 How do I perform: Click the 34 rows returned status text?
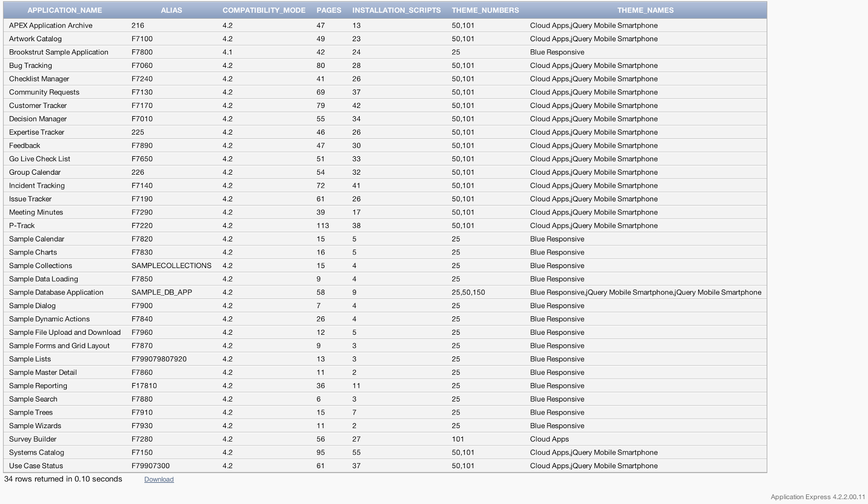click(65, 479)
